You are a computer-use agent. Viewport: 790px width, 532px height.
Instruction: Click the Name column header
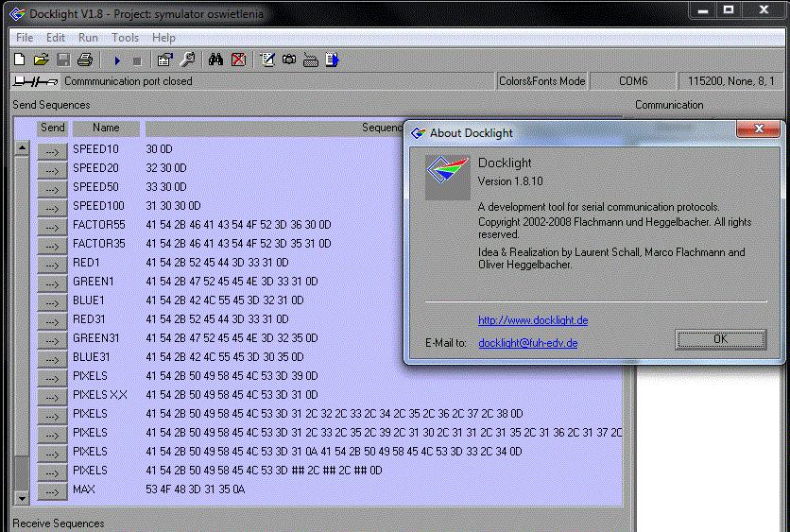[106, 128]
